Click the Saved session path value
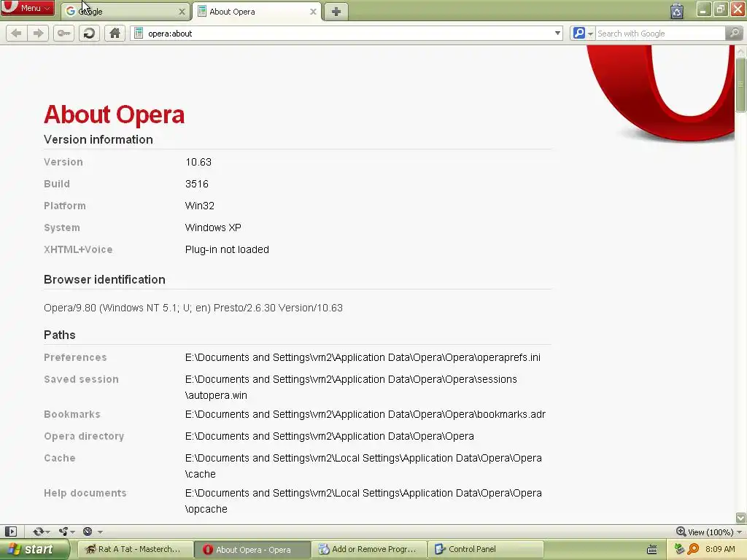The image size is (747, 560). point(351,387)
